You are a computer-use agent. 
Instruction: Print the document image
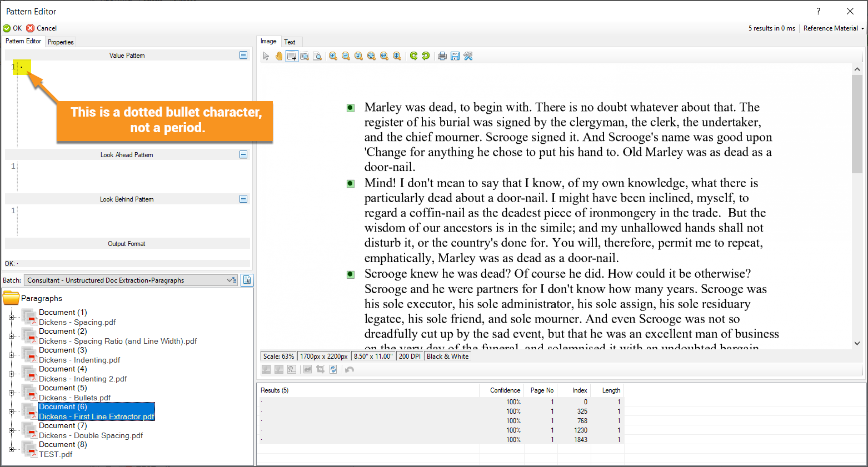(x=442, y=56)
